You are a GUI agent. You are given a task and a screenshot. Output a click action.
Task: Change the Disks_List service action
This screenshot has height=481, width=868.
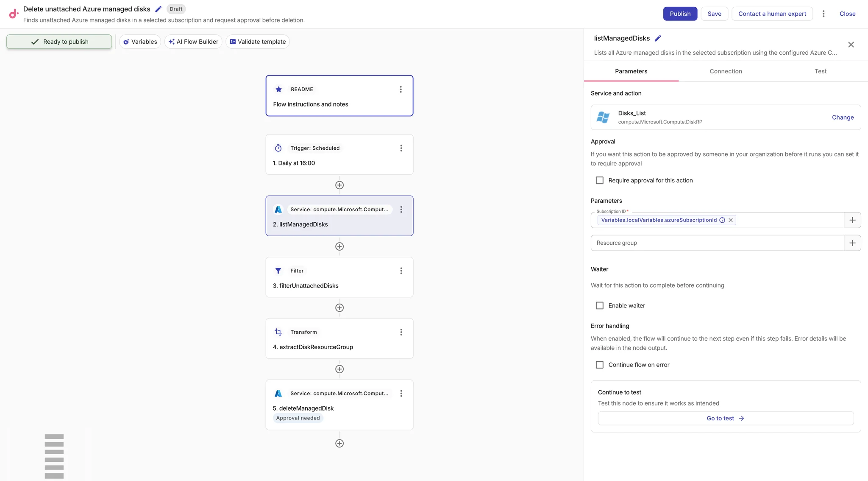tap(843, 117)
